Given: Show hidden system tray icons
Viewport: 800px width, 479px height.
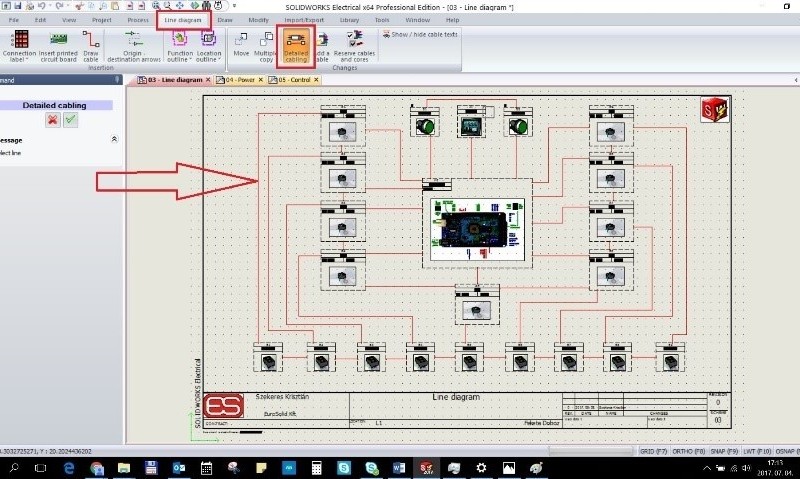Looking at the screenshot, I should (x=707, y=468).
